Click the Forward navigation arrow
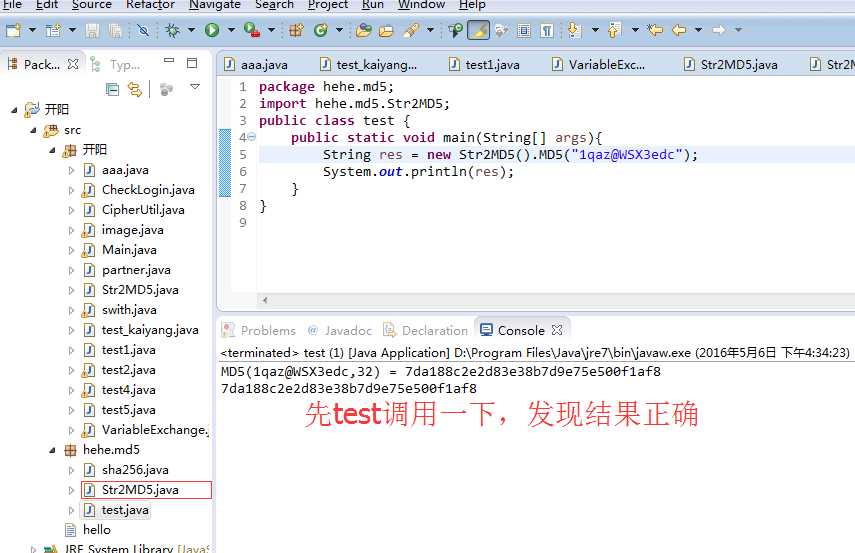The width and height of the screenshot is (855, 553). 719,30
